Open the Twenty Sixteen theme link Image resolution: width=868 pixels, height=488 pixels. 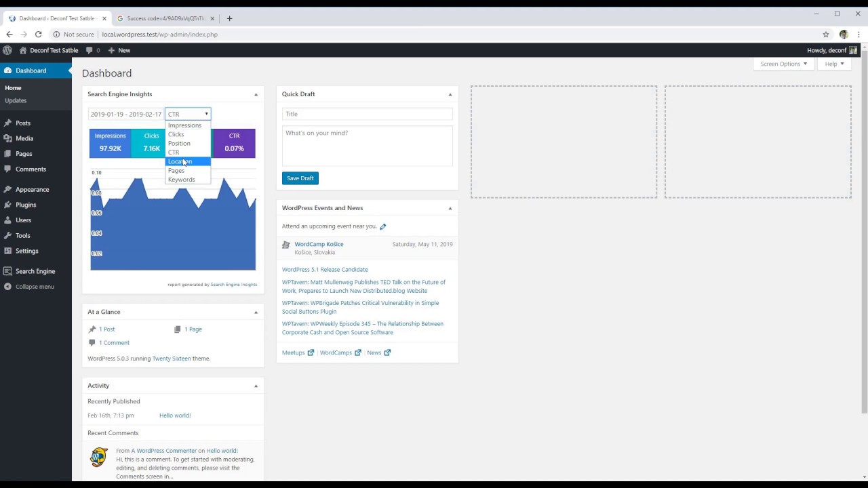pyautogui.click(x=172, y=359)
